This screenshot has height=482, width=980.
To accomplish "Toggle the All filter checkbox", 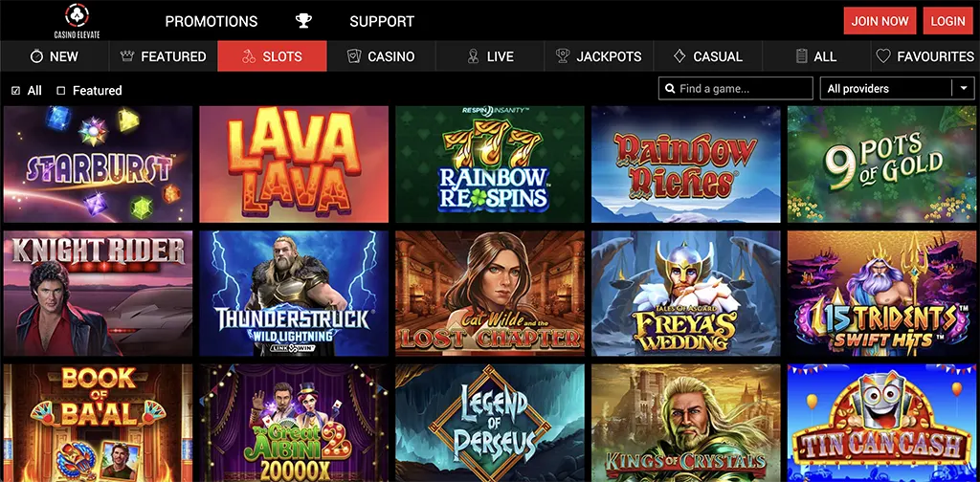I will click(15, 91).
